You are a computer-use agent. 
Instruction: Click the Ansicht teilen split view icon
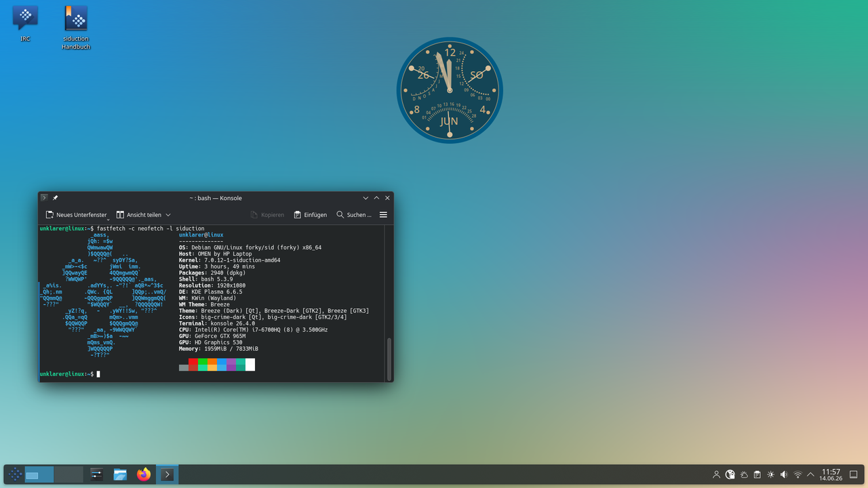tap(120, 215)
